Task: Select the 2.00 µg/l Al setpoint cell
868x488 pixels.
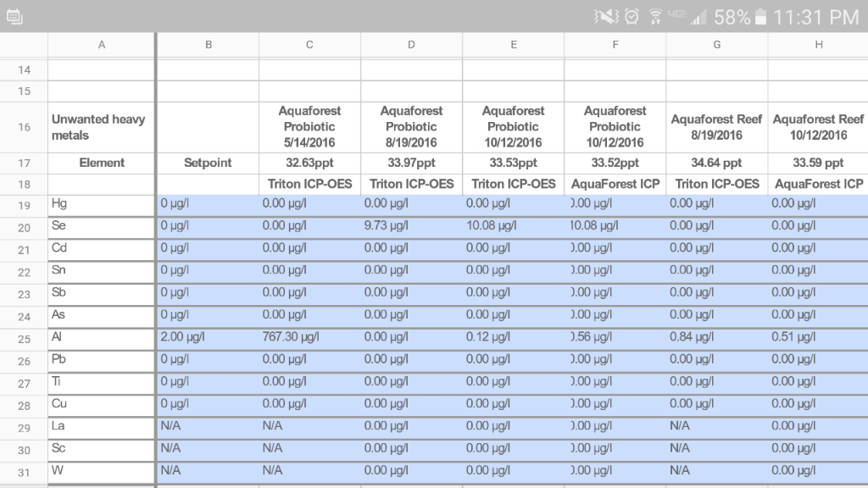Action: pos(208,337)
